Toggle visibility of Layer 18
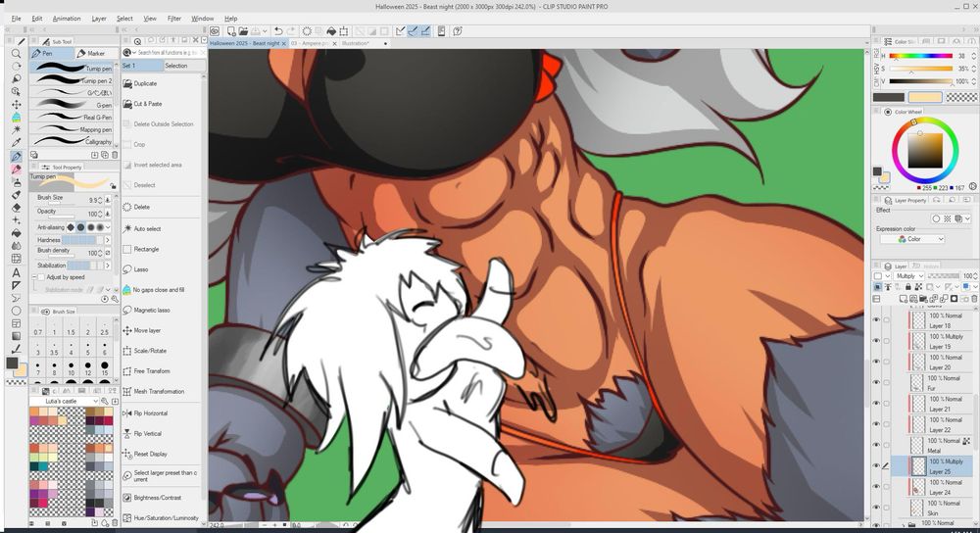Screen dimensions: 980x533 [876, 320]
